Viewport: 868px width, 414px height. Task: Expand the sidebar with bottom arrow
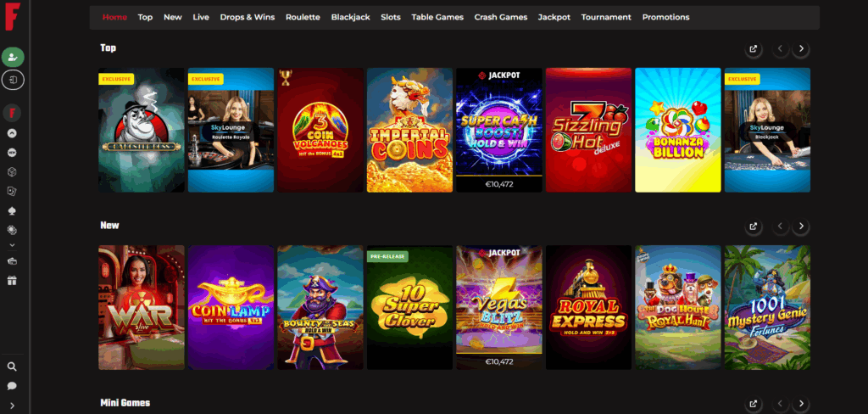(x=12, y=406)
